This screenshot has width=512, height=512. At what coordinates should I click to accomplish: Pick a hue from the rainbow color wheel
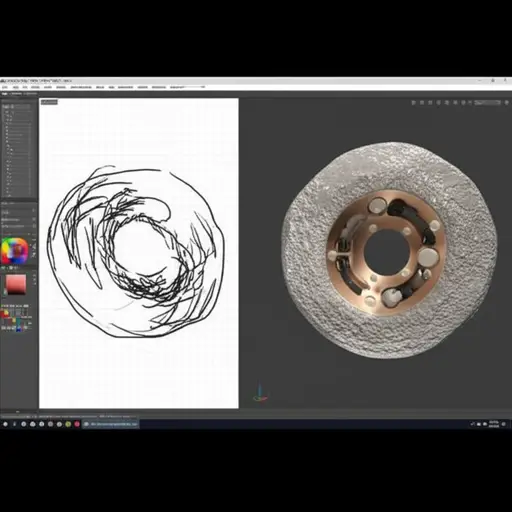(15, 250)
